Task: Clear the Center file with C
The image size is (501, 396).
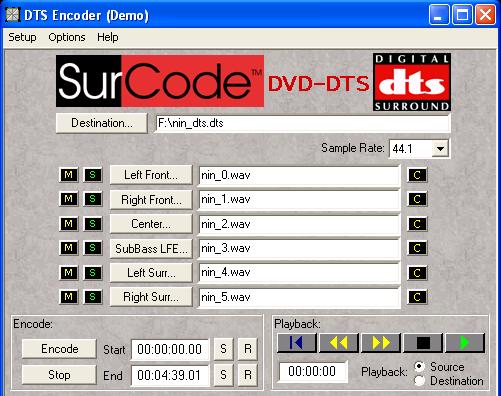Action: (x=417, y=224)
